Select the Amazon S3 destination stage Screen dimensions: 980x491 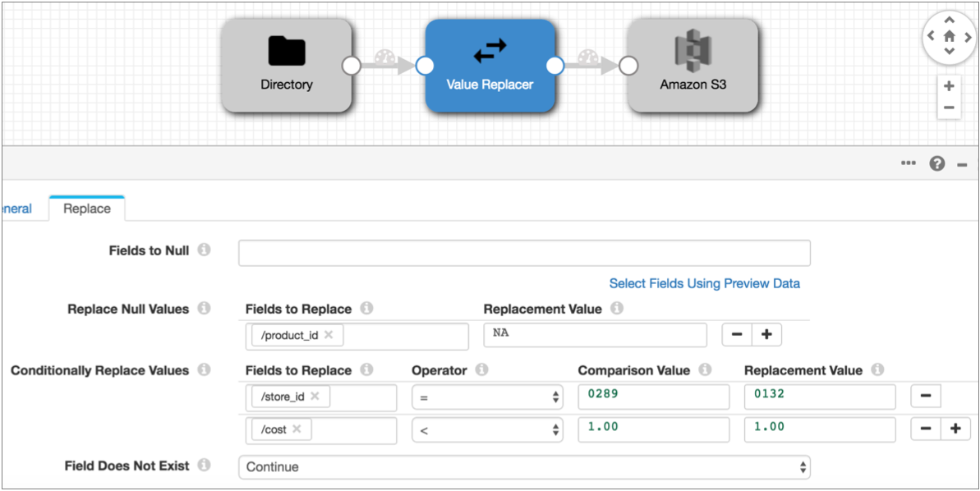[x=692, y=66]
